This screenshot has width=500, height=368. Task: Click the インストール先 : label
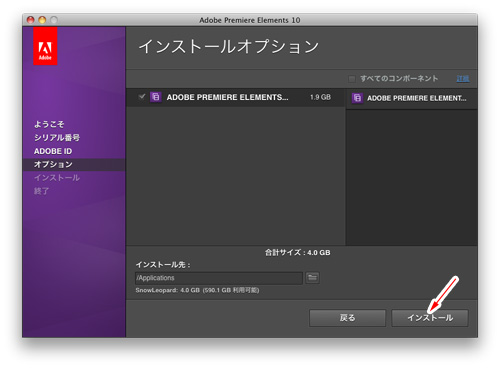163,265
